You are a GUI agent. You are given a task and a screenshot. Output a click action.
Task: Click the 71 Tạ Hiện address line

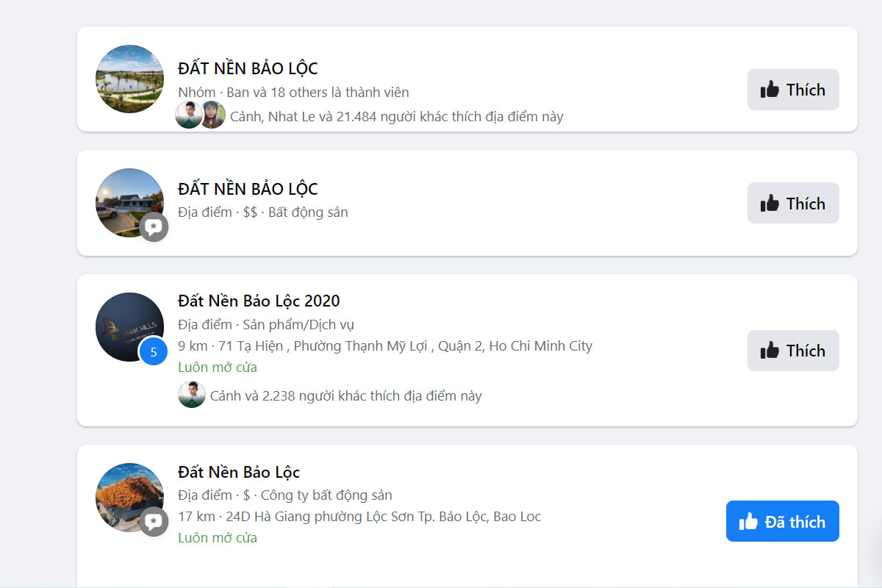pos(384,345)
